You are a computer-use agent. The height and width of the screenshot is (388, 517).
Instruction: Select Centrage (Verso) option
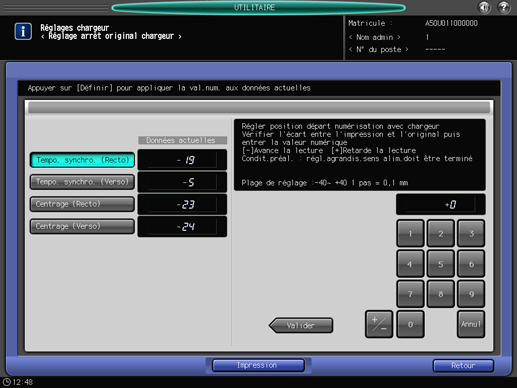tap(82, 226)
